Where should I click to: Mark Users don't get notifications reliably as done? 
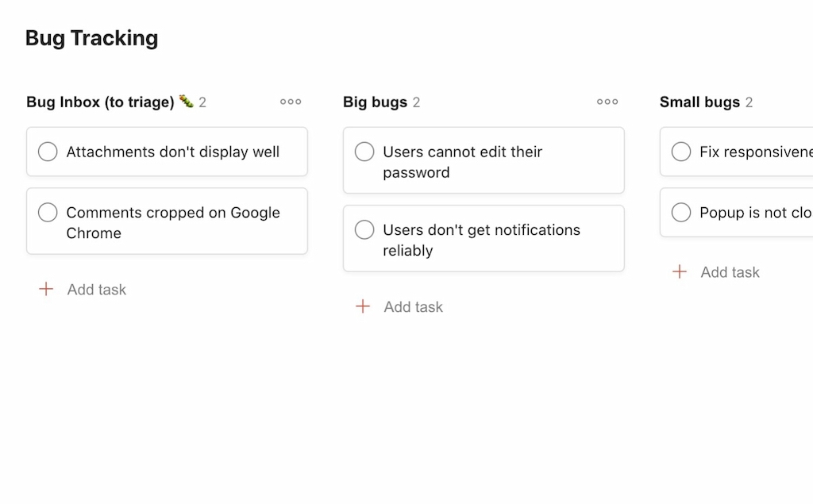click(364, 229)
